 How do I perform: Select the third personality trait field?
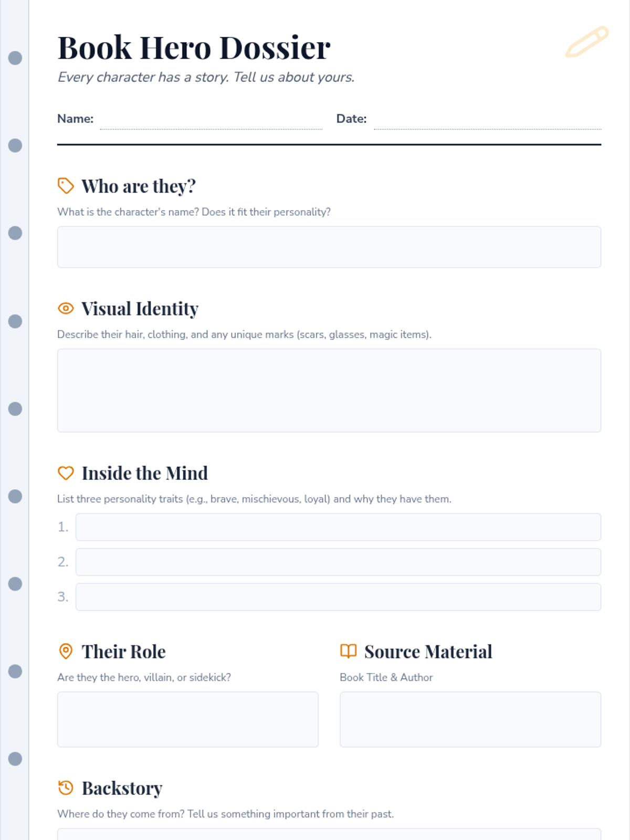point(338,597)
